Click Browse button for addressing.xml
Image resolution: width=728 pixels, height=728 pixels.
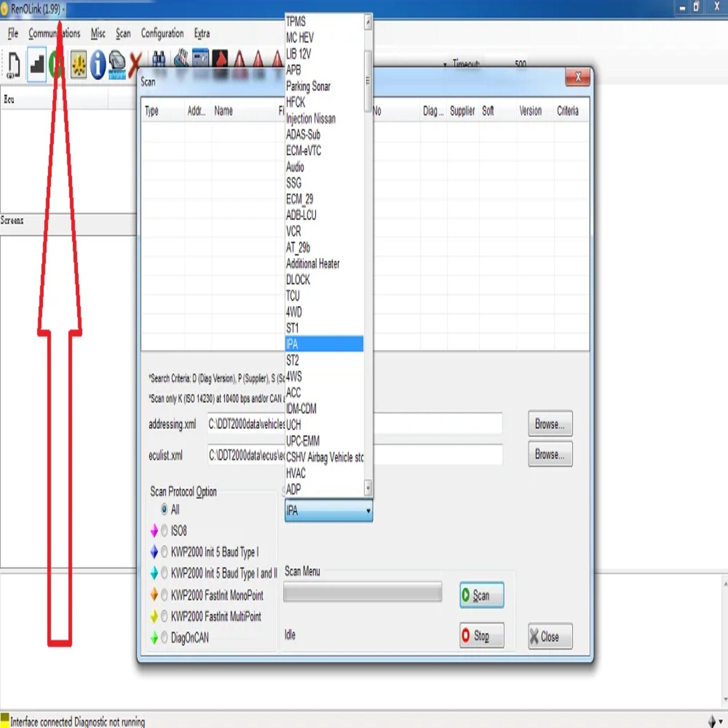coord(550,424)
